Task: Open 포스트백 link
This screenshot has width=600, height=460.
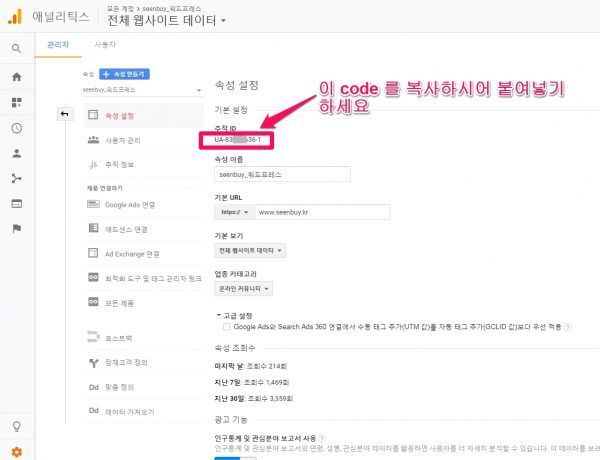Action: click(x=119, y=338)
